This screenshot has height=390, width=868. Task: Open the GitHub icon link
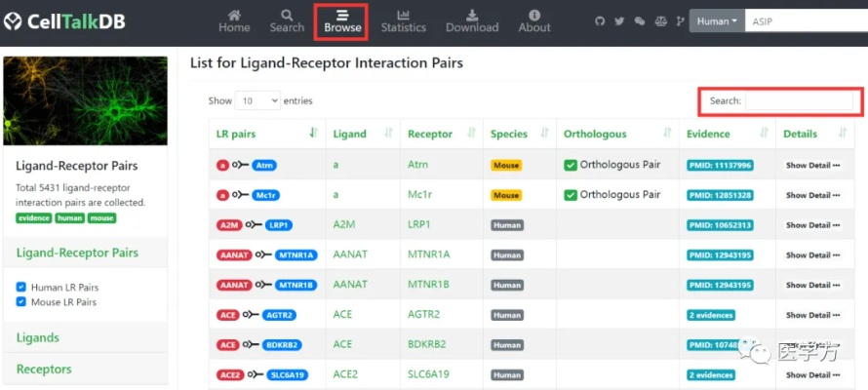pyautogui.click(x=600, y=20)
